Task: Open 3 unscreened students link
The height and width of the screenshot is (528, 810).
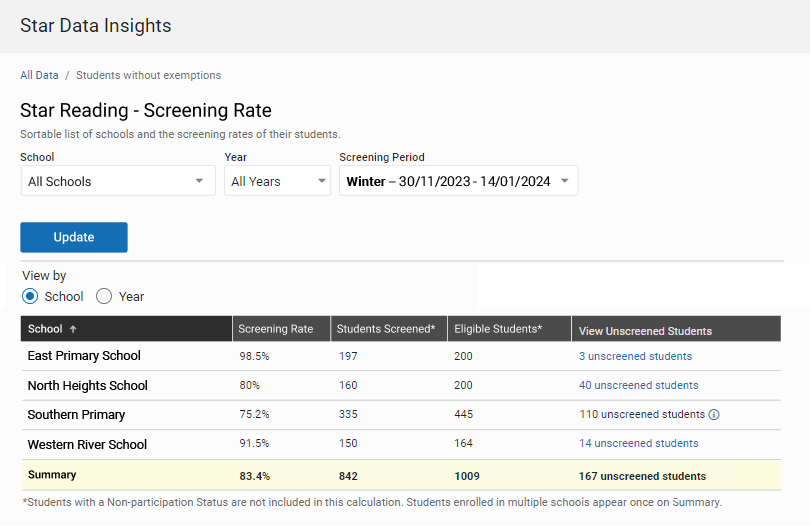Action: tap(635, 356)
